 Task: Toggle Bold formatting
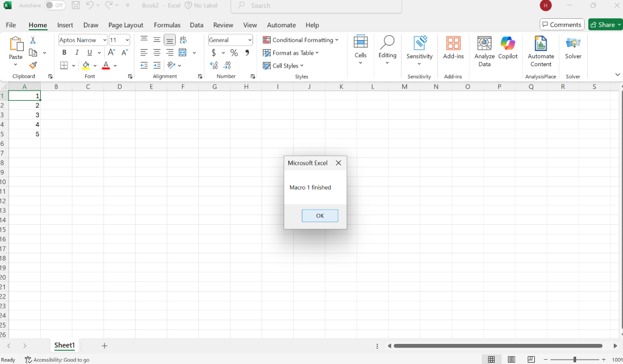[x=64, y=52]
